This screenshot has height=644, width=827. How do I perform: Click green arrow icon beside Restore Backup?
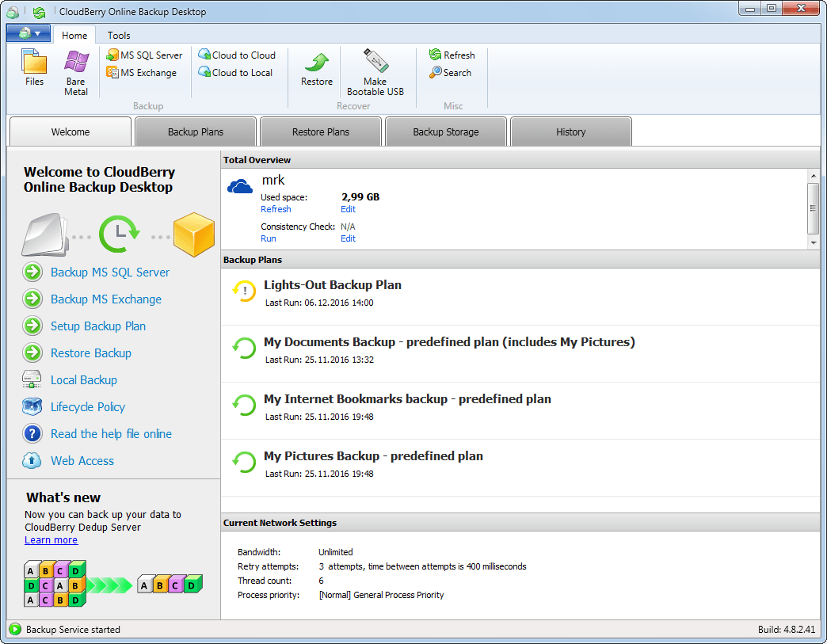pos(32,352)
